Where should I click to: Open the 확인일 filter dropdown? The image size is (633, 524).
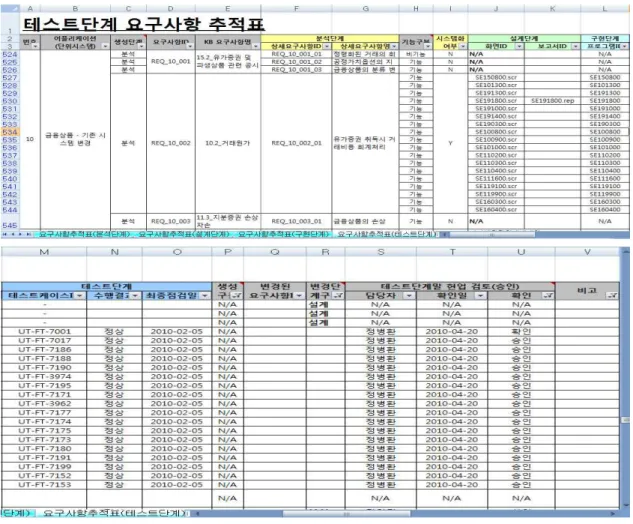click(480, 296)
